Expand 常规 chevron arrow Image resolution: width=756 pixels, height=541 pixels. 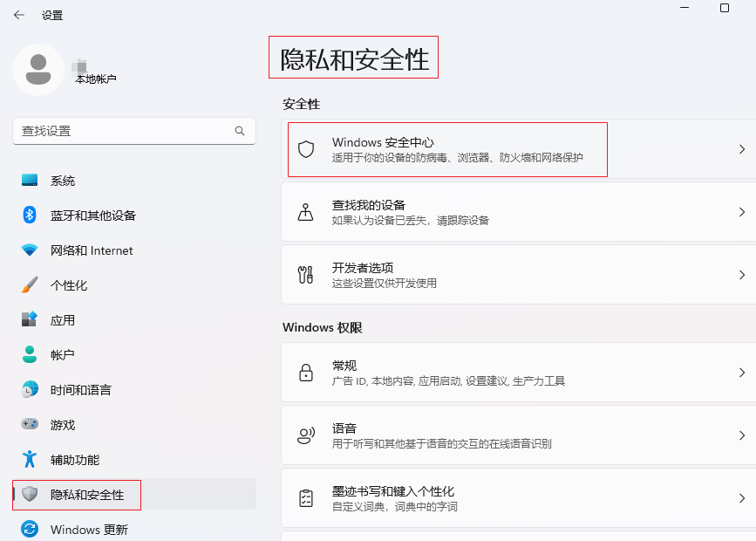pyautogui.click(x=742, y=373)
